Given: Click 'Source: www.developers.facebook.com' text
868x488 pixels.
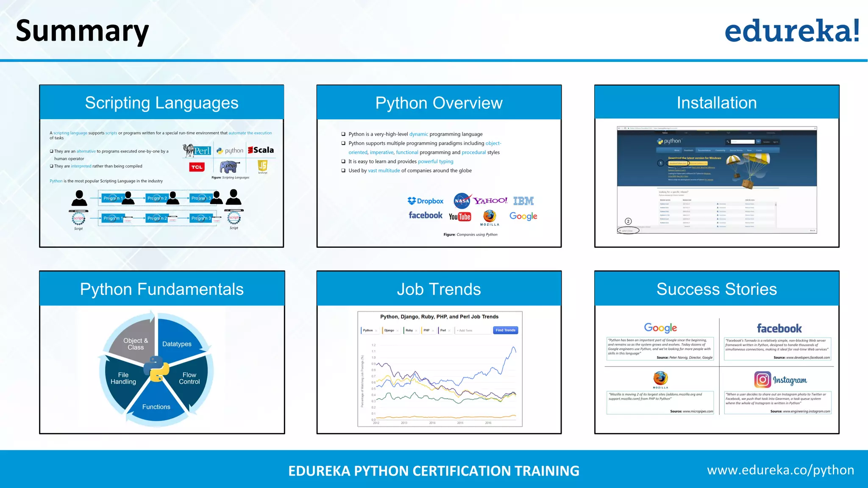Looking at the screenshot, I should pos(802,358).
